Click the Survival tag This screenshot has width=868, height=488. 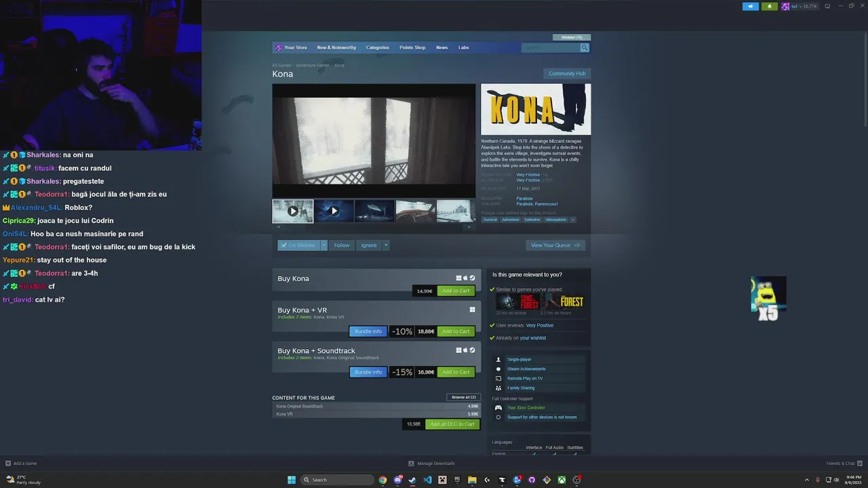point(490,220)
